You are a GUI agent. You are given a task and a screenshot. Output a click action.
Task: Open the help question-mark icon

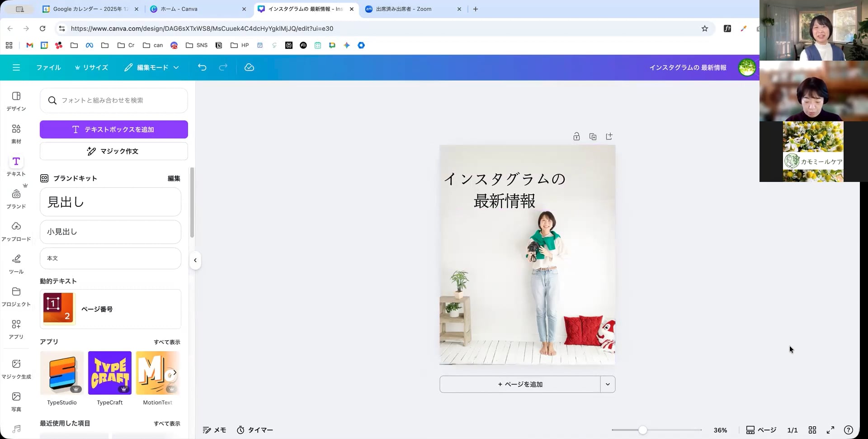click(x=849, y=430)
